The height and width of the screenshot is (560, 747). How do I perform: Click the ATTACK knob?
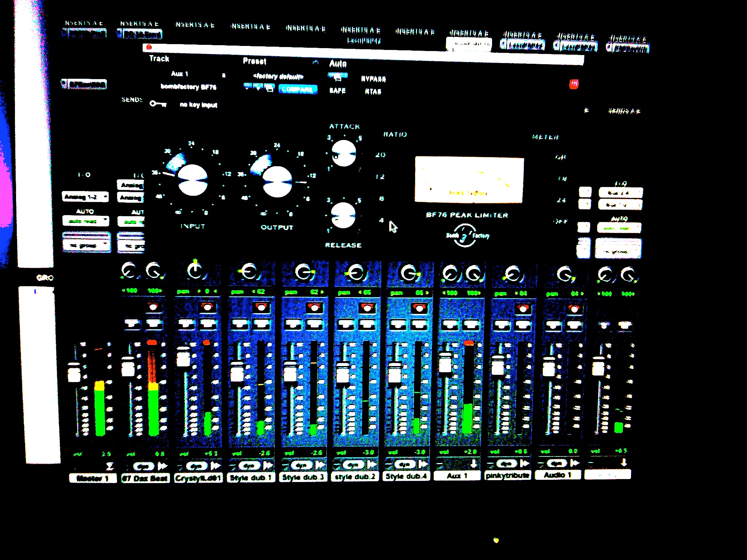(x=344, y=153)
